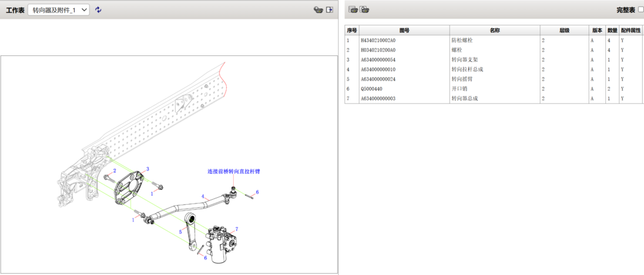644x275 pixels.
Task: Sort by the 数量 column header
Action: 612,30
